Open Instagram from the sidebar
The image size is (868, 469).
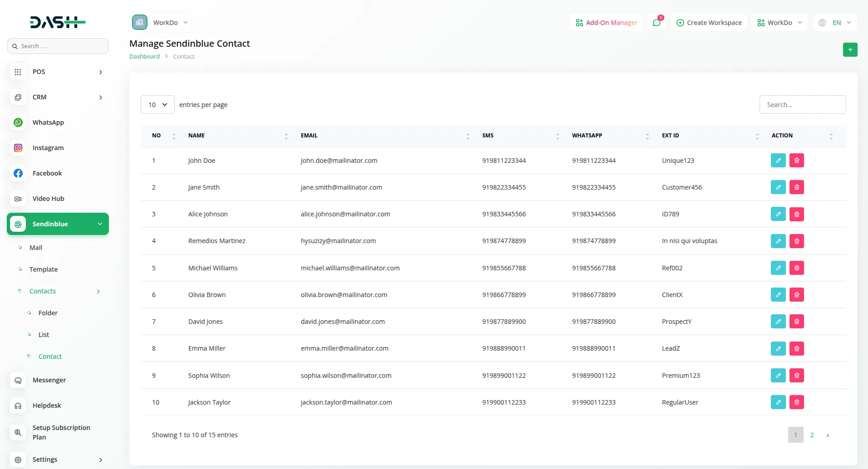click(48, 148)
